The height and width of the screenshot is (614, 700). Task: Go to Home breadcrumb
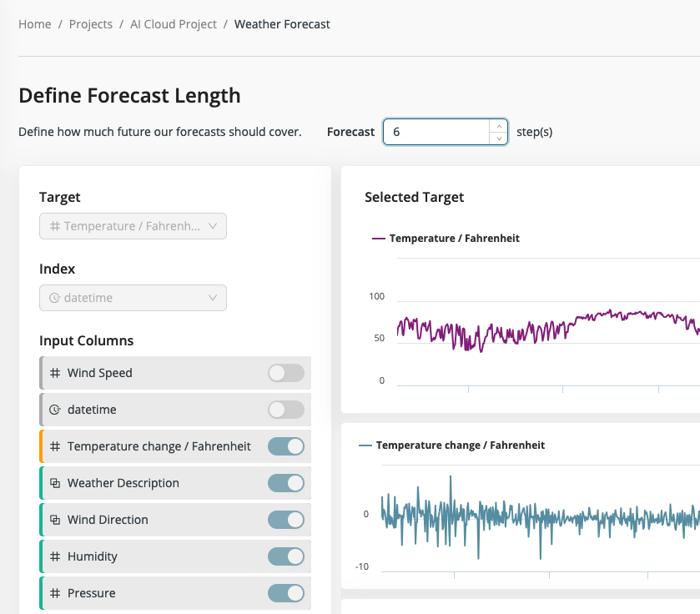click(35, 24)
